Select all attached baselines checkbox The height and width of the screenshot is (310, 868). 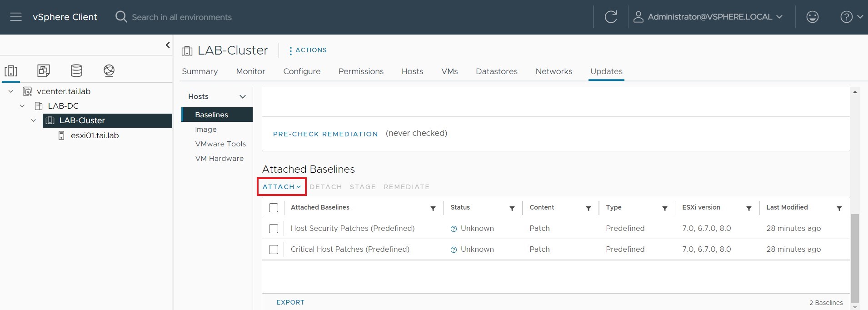(274, 208)
